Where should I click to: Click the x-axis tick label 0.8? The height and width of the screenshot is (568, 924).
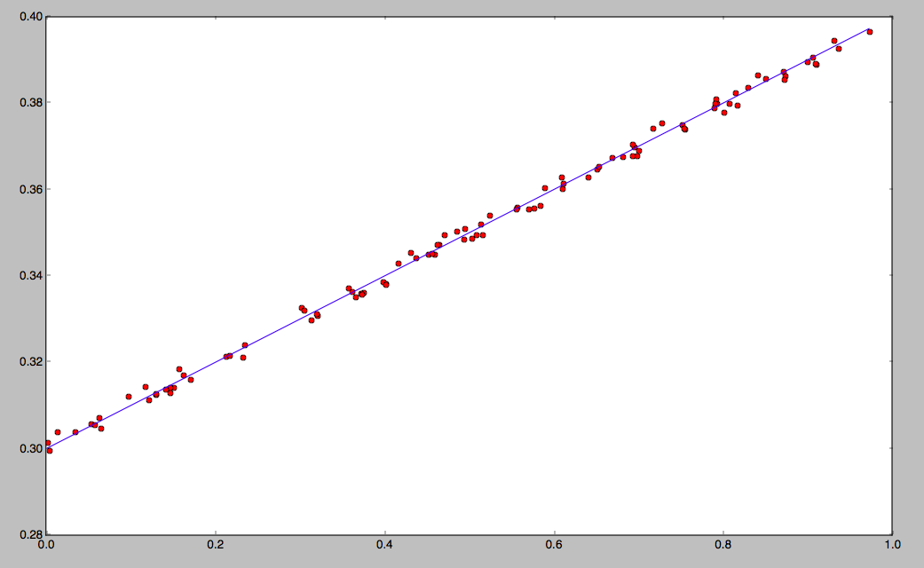point(723,545)
